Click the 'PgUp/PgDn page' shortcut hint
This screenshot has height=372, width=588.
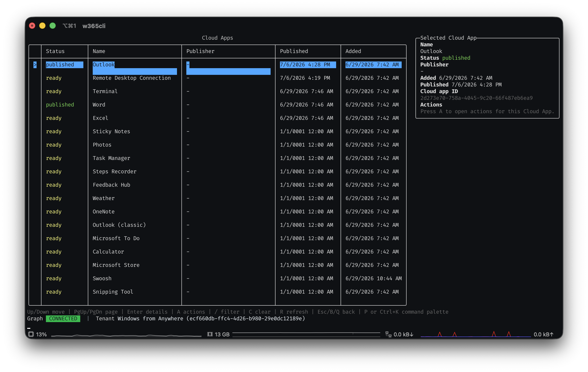(96, 312)
